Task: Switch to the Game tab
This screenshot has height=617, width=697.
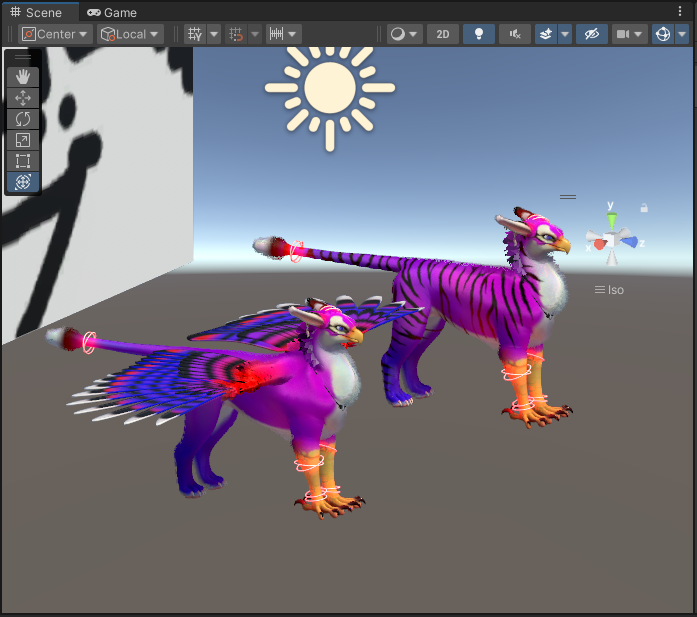Action: (x=112, y=13)
